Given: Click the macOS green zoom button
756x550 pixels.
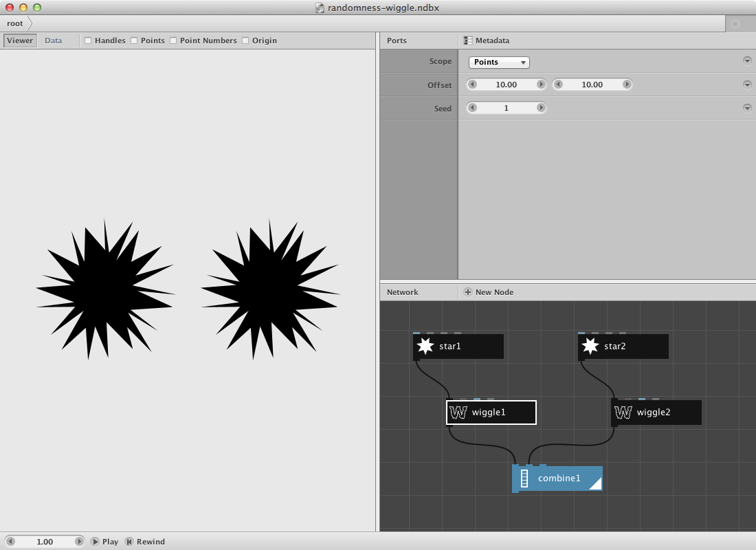Looking at the screenshot, I should (37, 8).
